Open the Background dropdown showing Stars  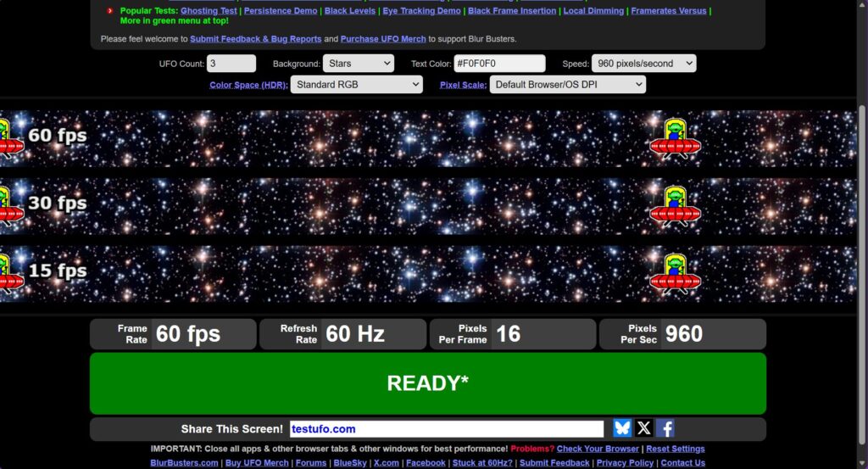coord(359,63)
